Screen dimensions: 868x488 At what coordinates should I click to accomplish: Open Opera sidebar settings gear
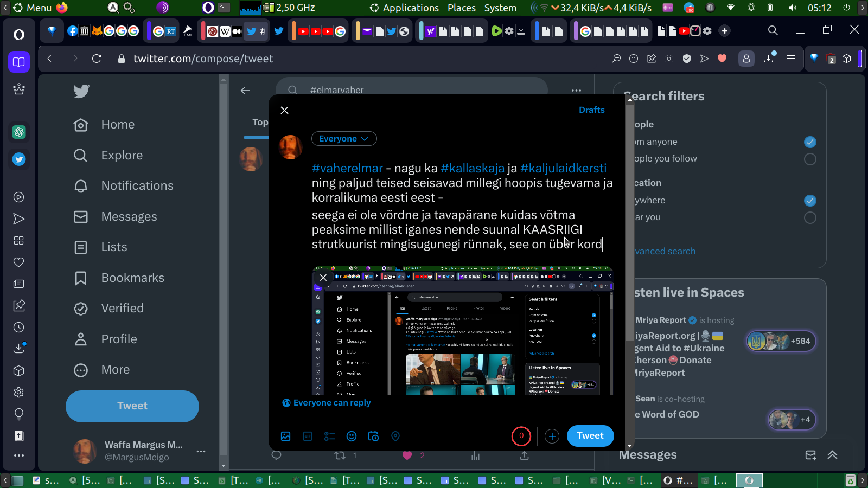[x=19, y=392]
